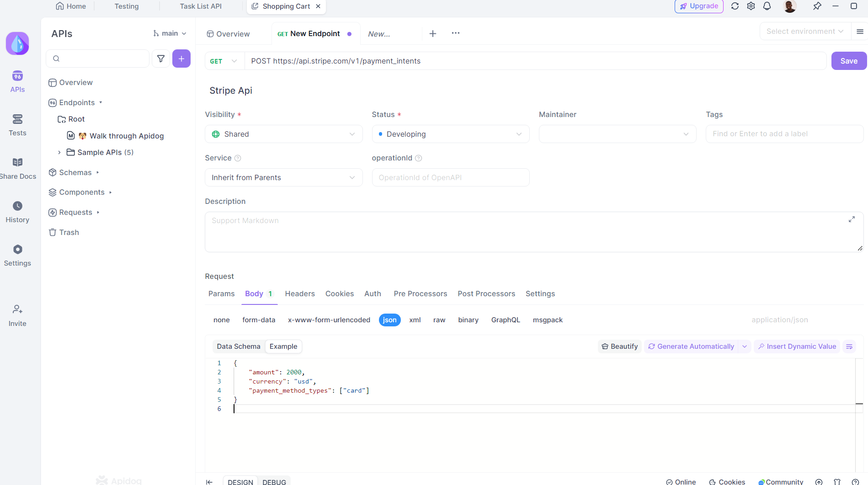Open the Tests sidebar section

(17, 125)
